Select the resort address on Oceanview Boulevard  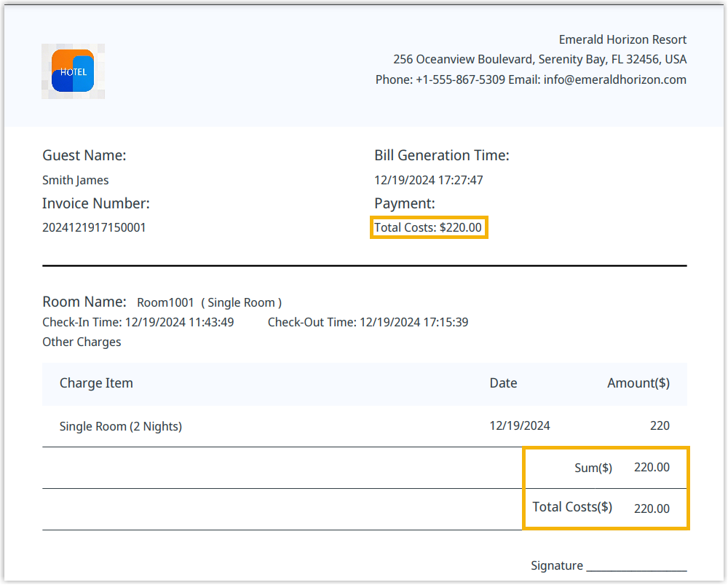(539, 60)
